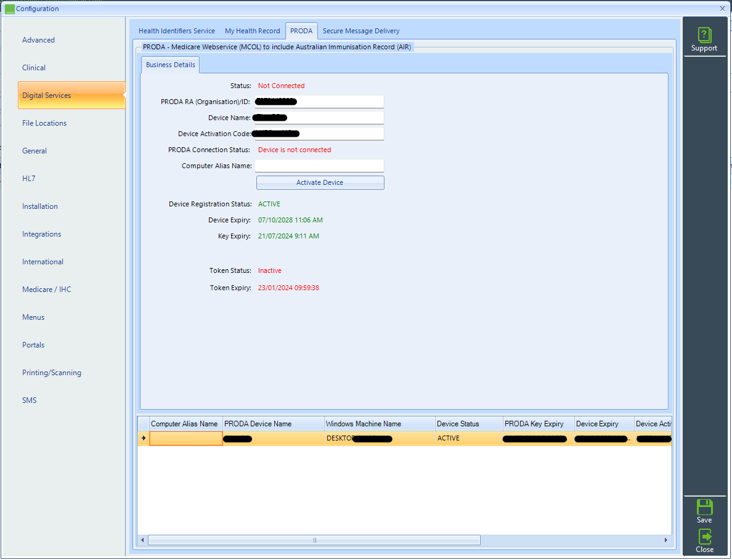Sort by Computer Alias Name column header
The width and height of the screenshot is (732, 560).
coord(186,424)
